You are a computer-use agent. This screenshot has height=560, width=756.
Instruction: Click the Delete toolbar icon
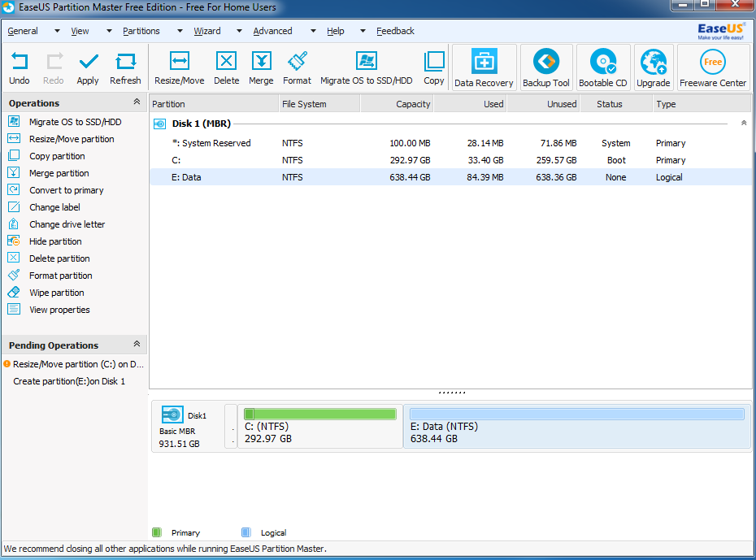click(x=226, y=61)
